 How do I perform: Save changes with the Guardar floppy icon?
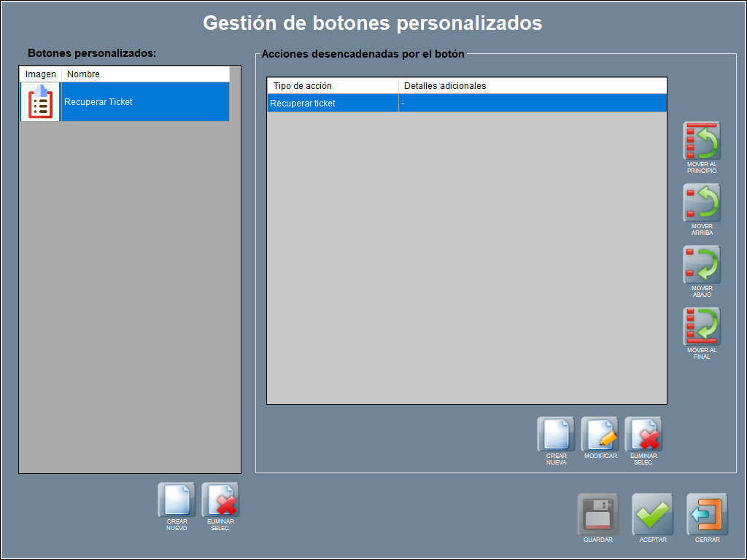click(x=597, y=515)
